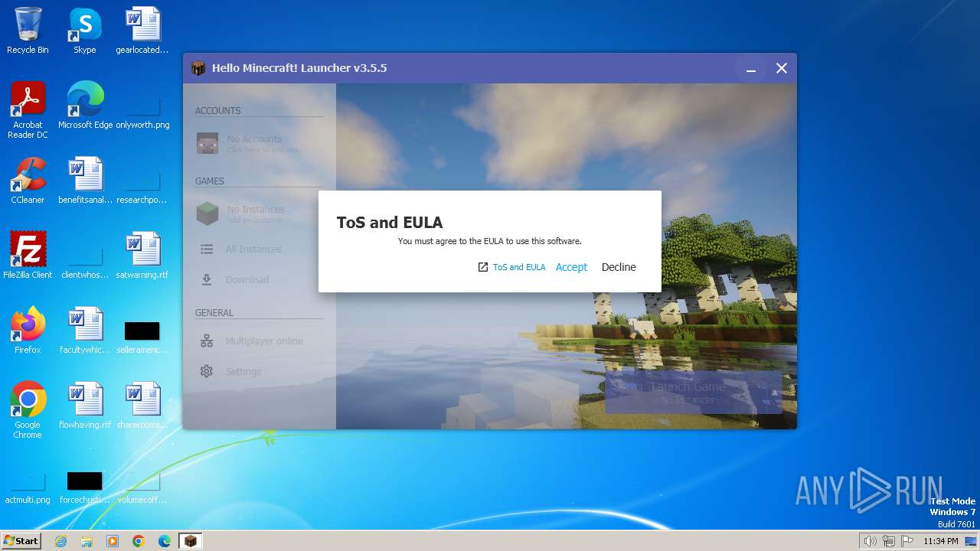Open launcher Settings gear icon
980x551 pixels.
pos(207,372)
